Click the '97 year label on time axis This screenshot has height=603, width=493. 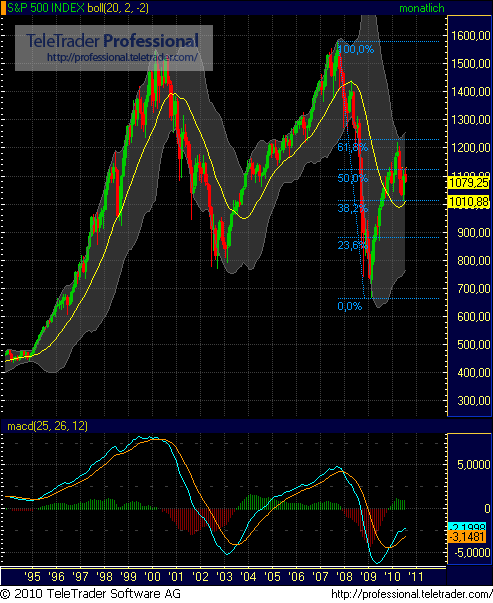tap(80, 576)
